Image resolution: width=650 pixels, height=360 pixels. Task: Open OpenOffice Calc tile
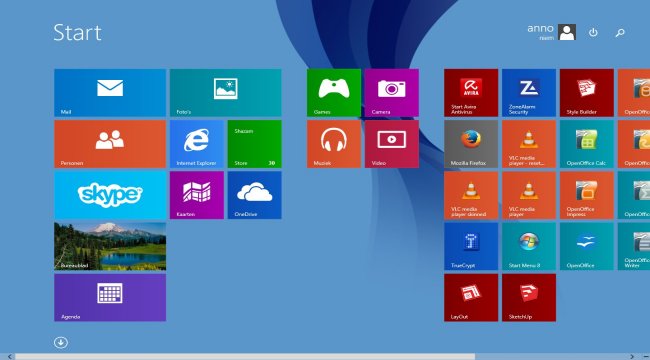(587, 144)
